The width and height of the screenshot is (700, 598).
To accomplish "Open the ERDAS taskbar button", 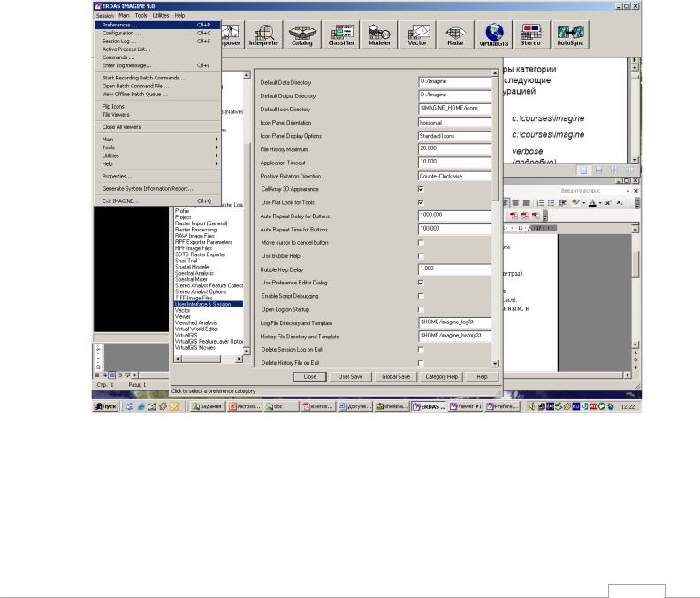I will (x=430, y=406).
